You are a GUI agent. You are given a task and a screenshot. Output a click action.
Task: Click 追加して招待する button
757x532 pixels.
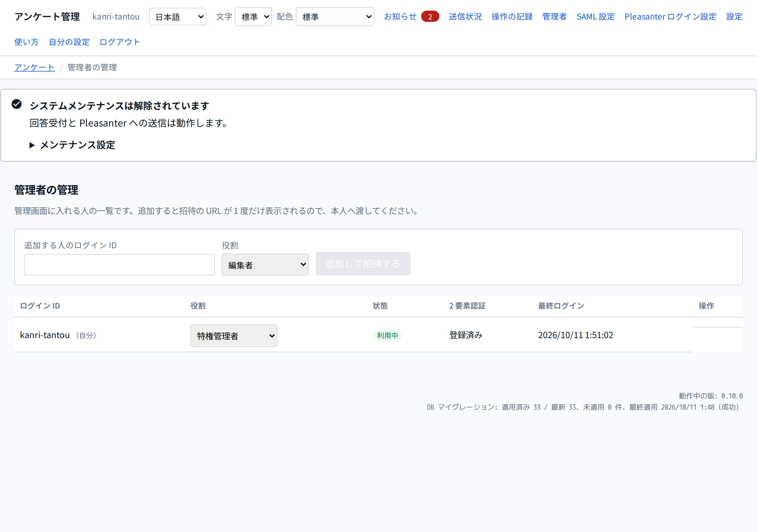point(363,264)
